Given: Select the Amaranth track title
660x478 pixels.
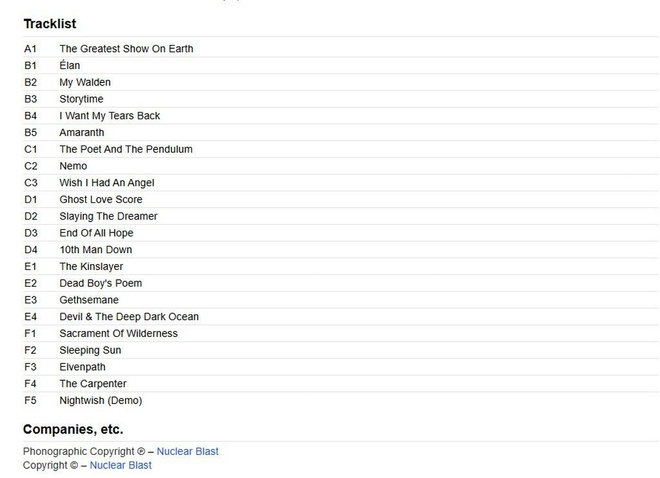Looking at the screenshot, I should pyautogui.click(x=82, y=133).
